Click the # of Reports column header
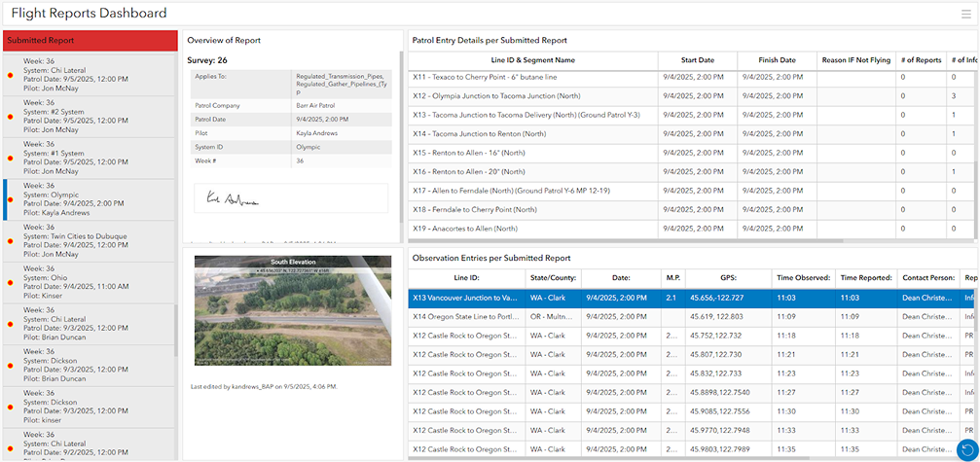The image size is (980, 462). click(x=921, y=60)
